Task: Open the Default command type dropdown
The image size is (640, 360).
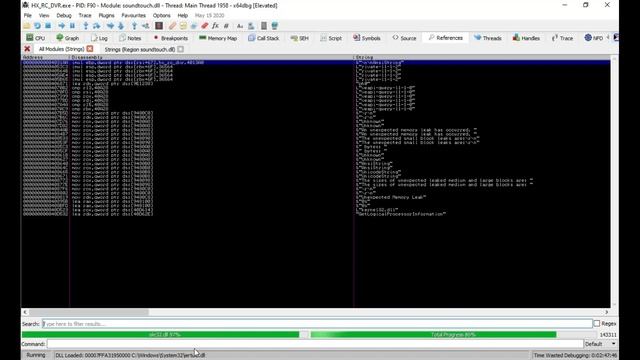Action: (x=600, y=344)
